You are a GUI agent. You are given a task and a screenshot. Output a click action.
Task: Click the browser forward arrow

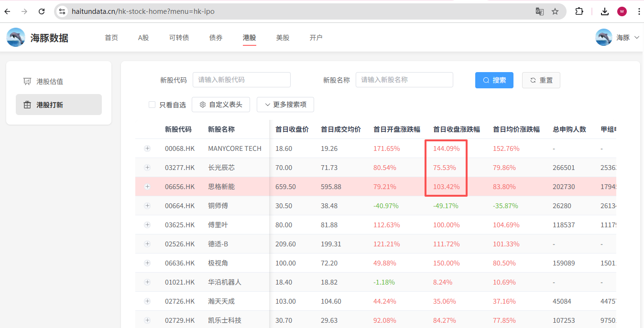coord(24,11)
